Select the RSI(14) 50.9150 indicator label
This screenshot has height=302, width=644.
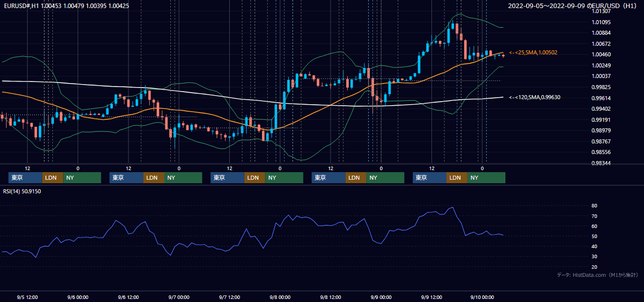[22, 191]
